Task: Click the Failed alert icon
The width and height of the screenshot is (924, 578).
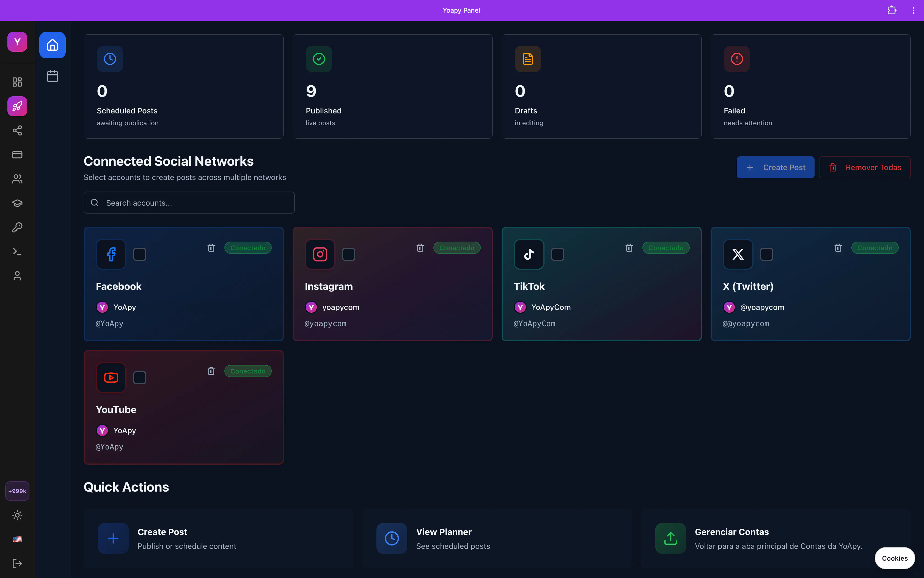Action: click(737, 59)
